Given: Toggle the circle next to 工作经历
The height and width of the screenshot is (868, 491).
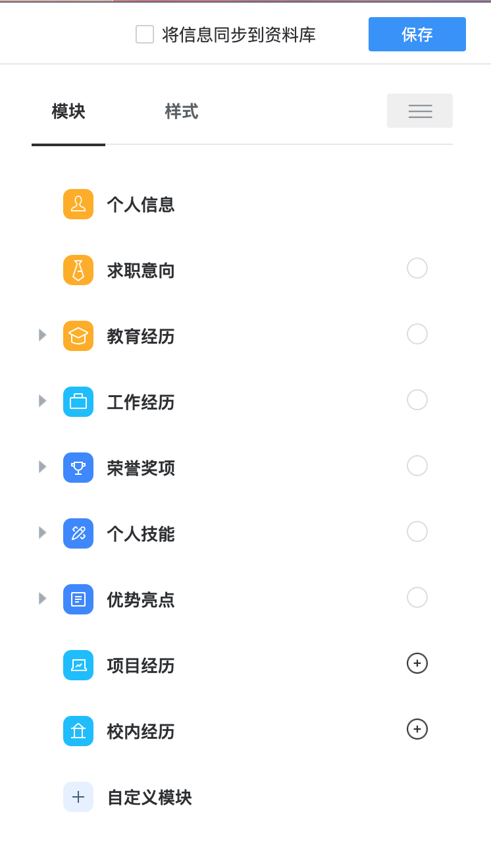Looking at the screenshot, I should click(417, 400).
